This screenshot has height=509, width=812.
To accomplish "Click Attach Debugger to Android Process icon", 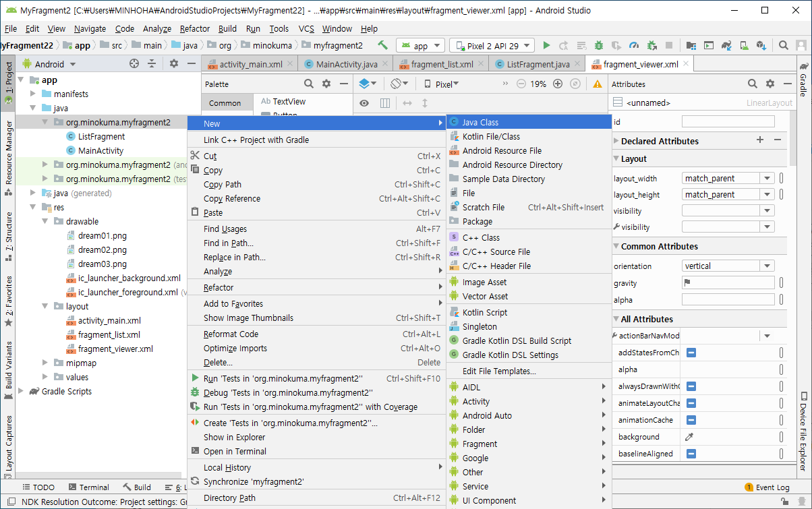I will [x=651, y=45].
